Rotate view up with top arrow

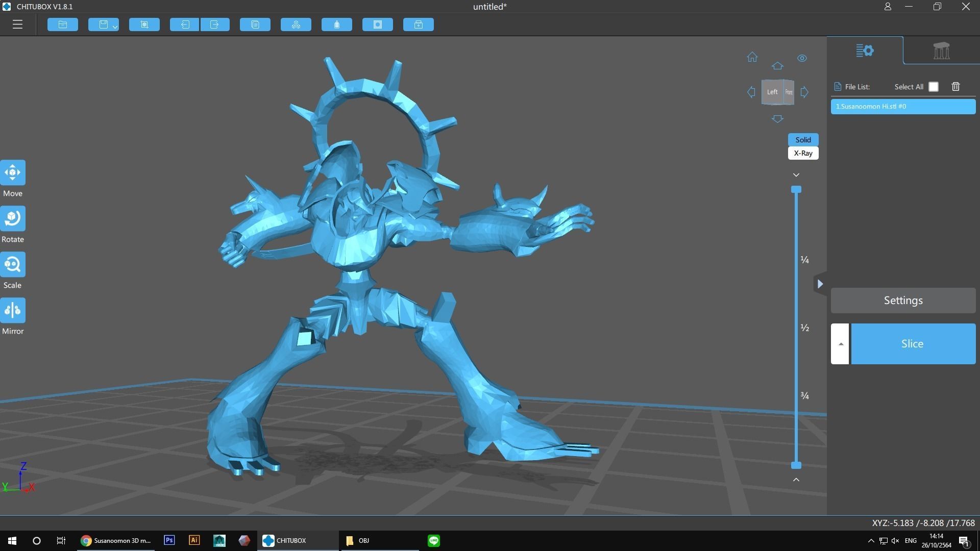[x=777, y=66]
